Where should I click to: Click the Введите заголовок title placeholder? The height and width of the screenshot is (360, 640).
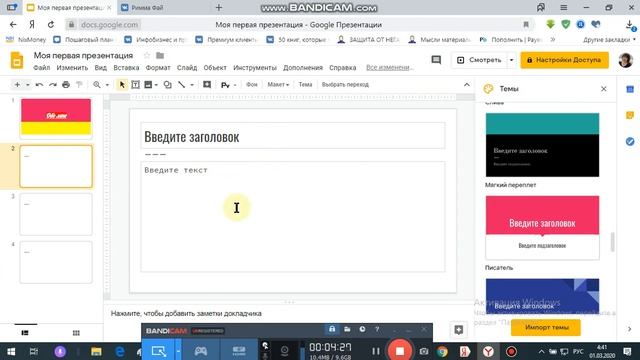[293, 136]
